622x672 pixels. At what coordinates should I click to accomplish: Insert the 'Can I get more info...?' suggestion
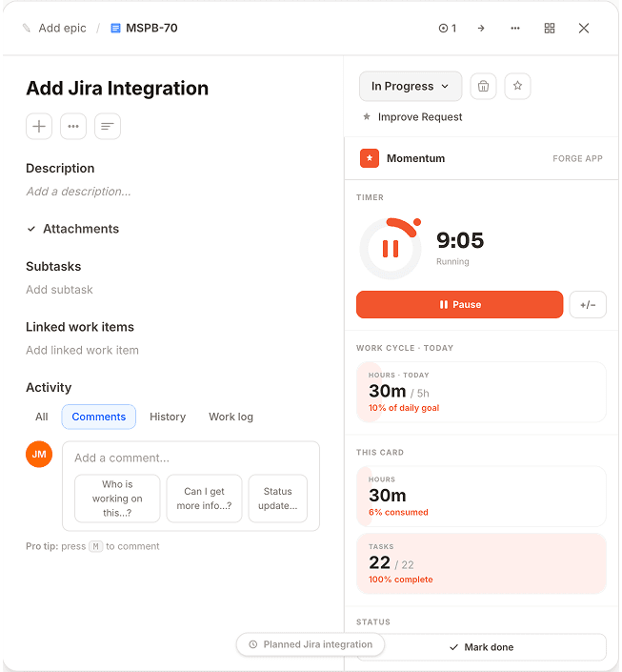(205, 499)
